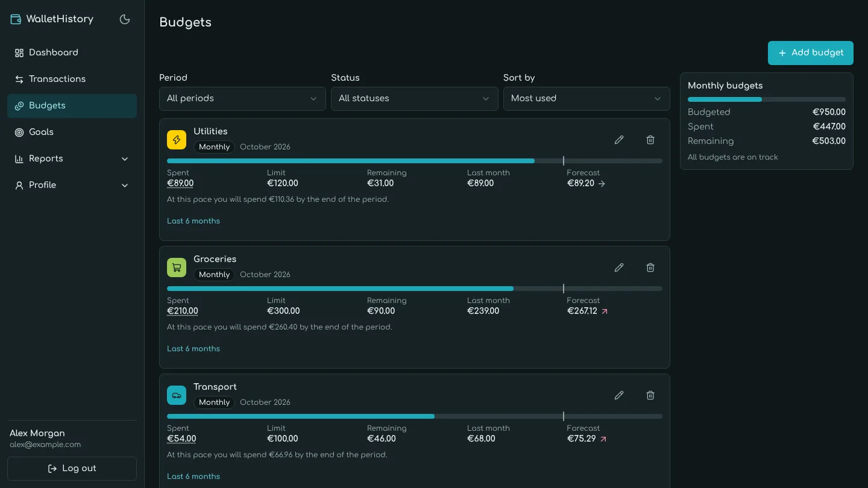Click the Add budget button
This screenshot has width=868, height=488.
point(811,53)
